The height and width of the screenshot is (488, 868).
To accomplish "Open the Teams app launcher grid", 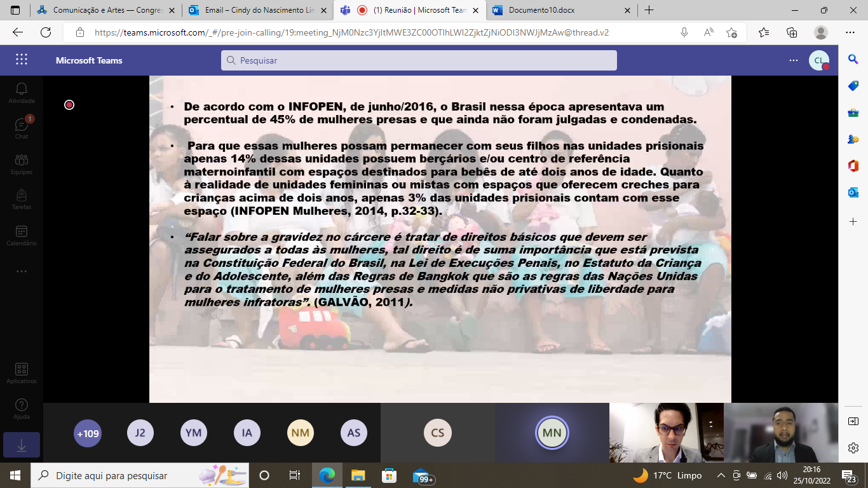I will click(x=22, y=60).
